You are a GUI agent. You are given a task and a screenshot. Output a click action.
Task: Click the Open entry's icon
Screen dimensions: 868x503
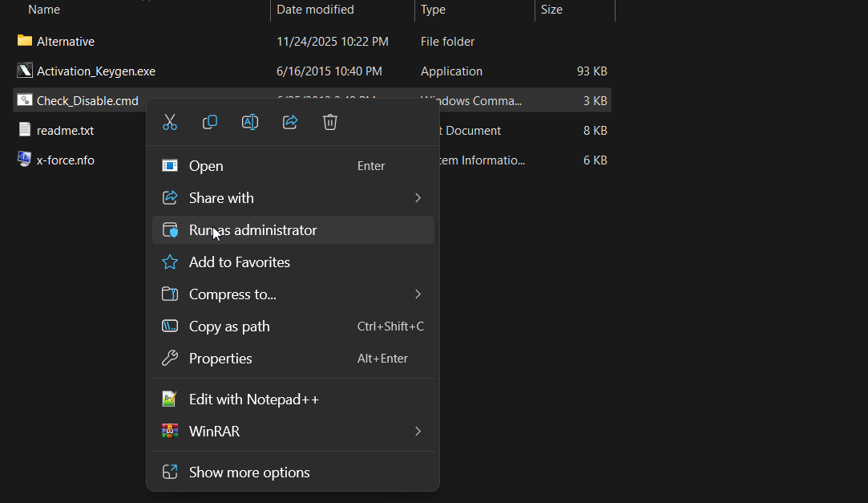pos(169,165)
